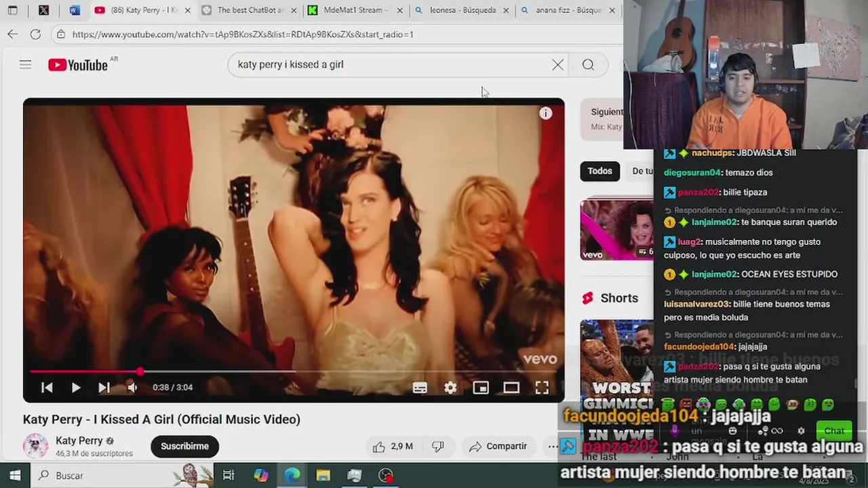Open the emoji picker in chat input
868x488 pixels.
click(x=732, y=430)
